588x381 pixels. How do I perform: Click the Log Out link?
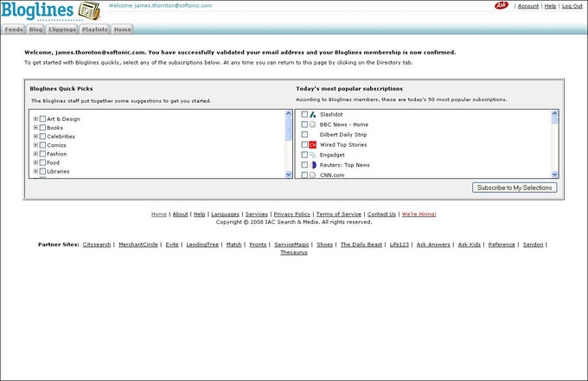tap(572, 6)
